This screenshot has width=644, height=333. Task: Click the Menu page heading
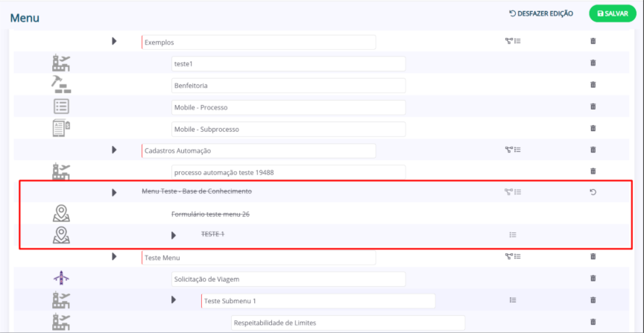[x=25, y=18]
